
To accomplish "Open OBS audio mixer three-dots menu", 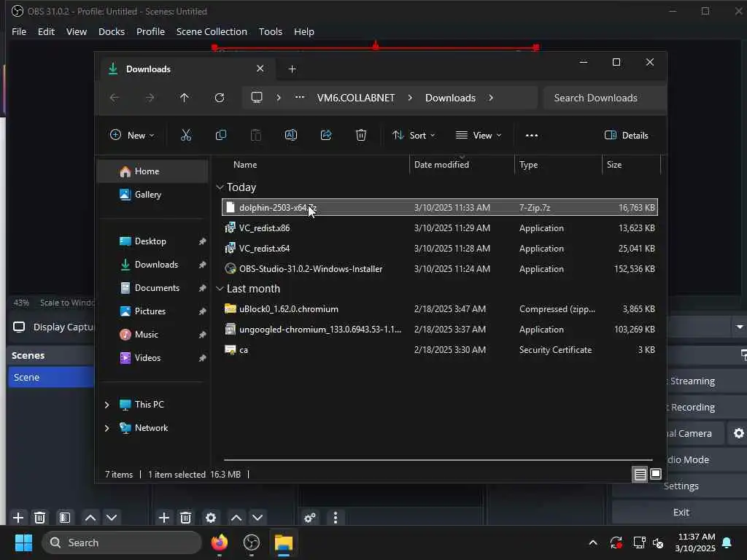I will [336, 518].
